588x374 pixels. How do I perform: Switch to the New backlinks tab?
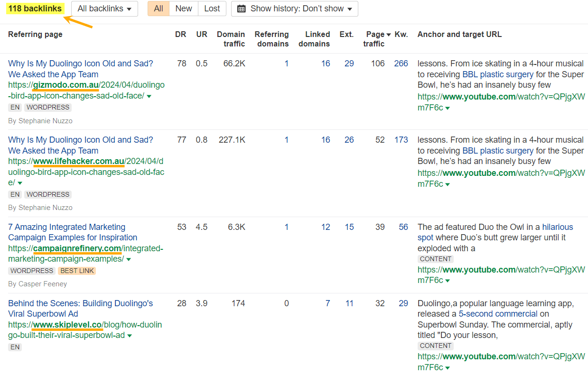point(183,9)
